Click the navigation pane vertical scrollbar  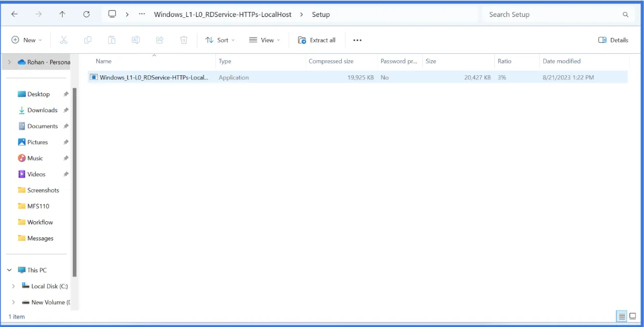pos(75,182)
